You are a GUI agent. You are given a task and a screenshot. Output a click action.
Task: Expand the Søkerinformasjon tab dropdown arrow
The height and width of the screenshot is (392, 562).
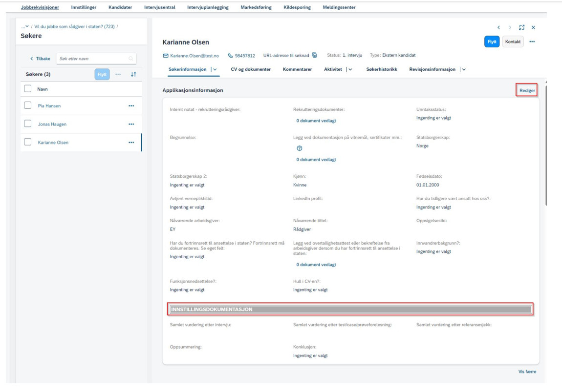point(215,69)
